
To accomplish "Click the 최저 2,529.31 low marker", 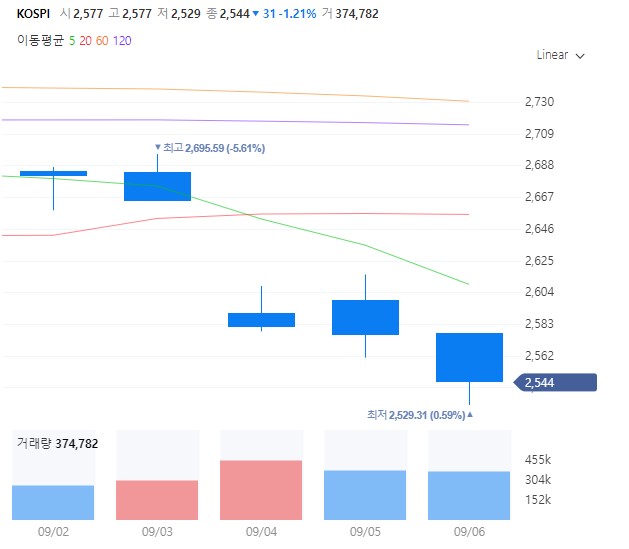I will point(420,415).
